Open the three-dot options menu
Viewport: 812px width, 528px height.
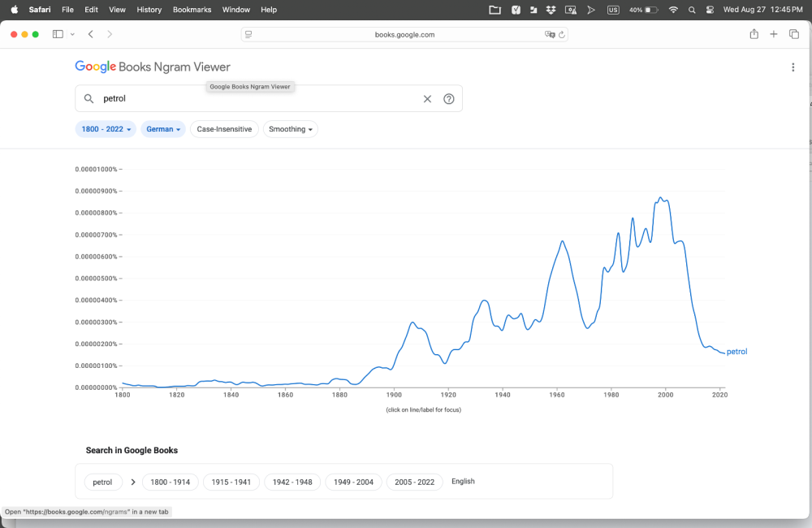793,67
